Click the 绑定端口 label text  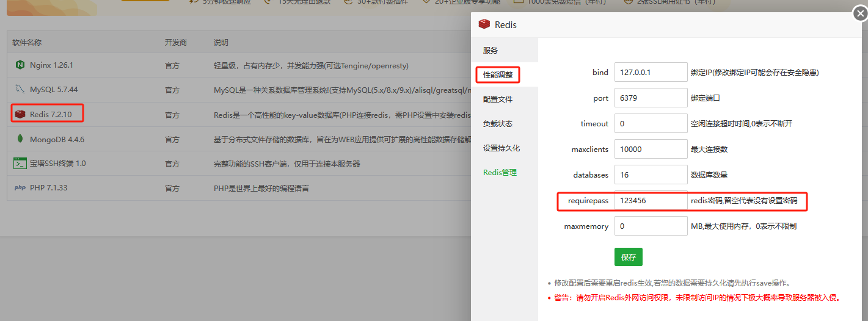[x=706, y=98]
